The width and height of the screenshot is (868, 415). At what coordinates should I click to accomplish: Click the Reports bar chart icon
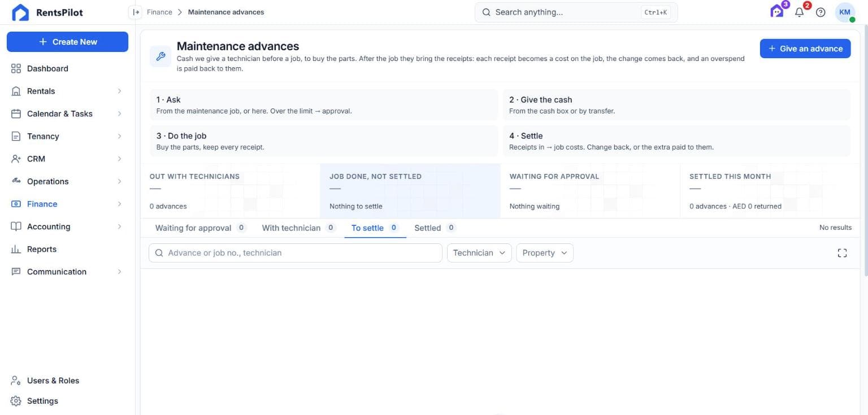pos(16,249)
